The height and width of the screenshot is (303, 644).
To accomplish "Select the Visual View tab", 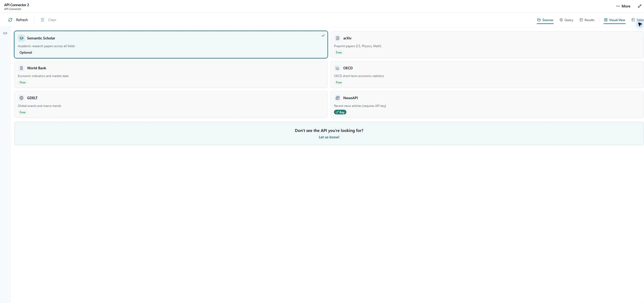I will click(x=614, y=20).
